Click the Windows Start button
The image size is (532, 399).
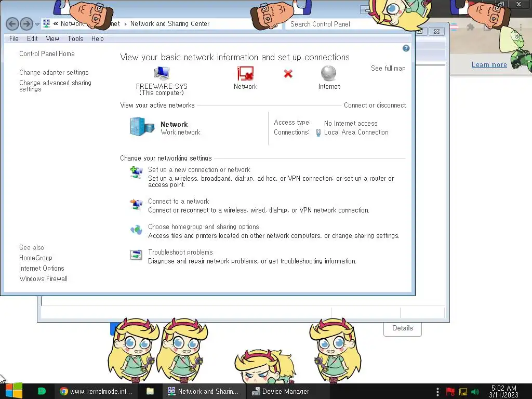tap(14, 391)
